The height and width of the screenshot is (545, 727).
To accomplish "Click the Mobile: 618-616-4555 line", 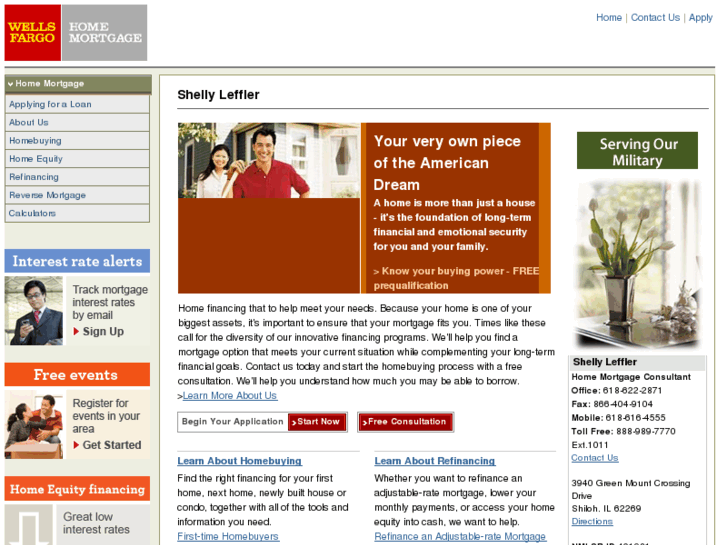I will (x=619, y=418).
